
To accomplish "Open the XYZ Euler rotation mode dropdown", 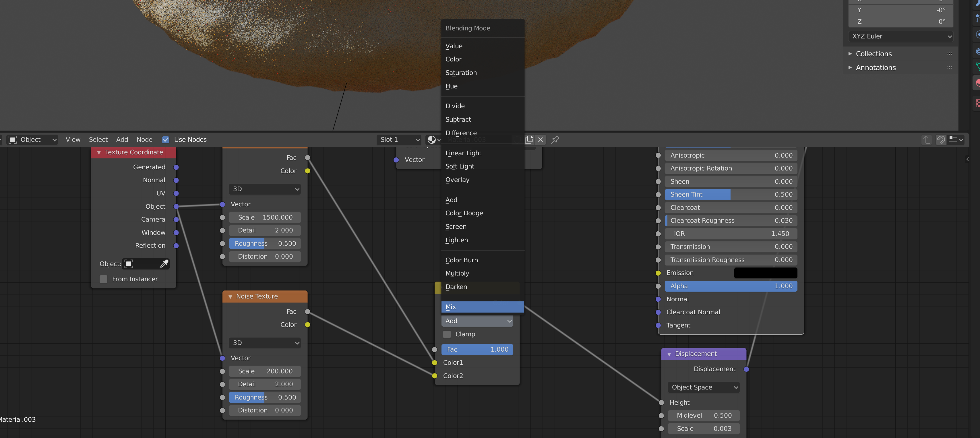I will tap(900, 36).
